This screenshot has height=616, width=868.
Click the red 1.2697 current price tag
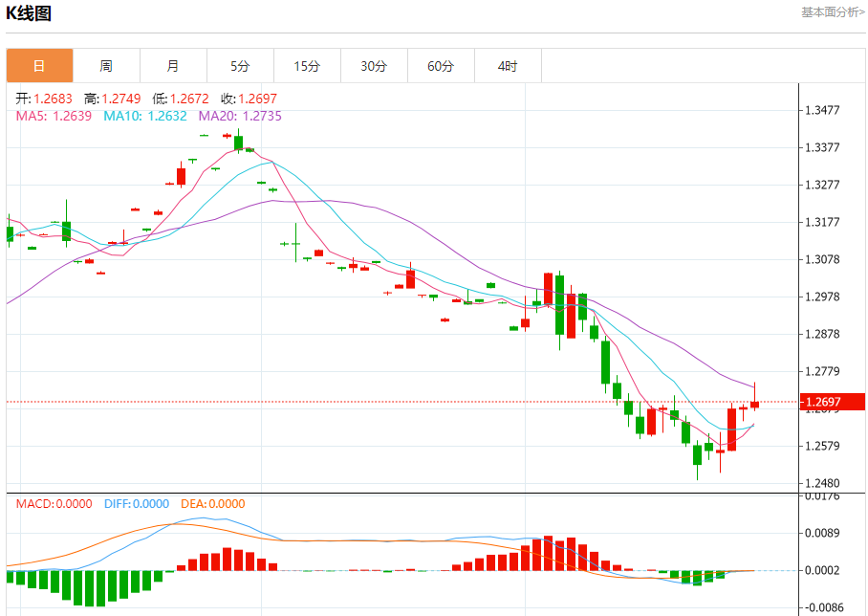click(832, 402)
